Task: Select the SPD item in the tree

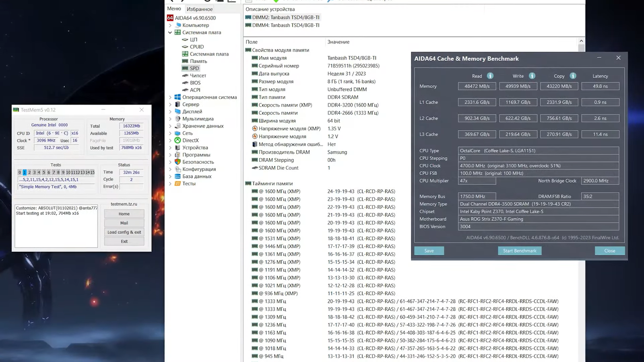Action: (194, 68)
